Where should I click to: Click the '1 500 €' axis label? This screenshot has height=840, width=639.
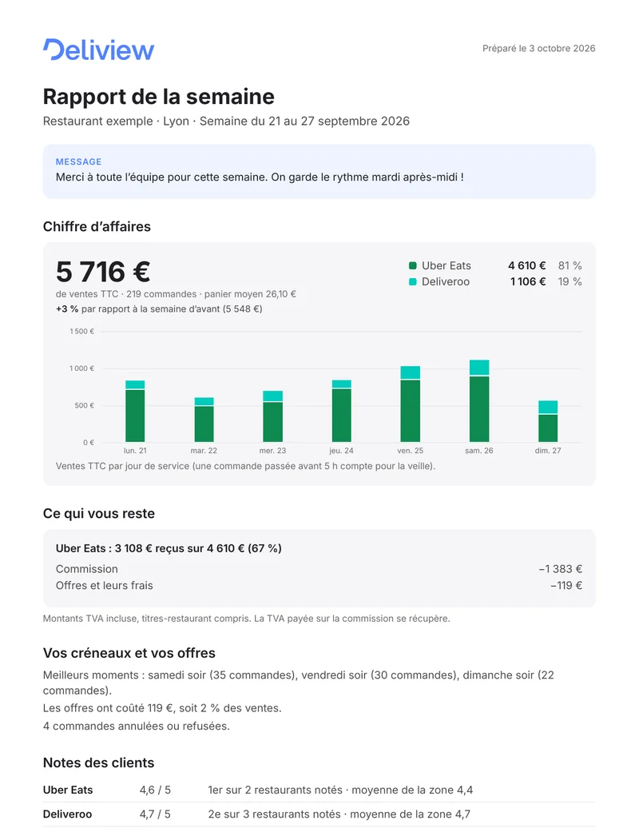point(82,332)
